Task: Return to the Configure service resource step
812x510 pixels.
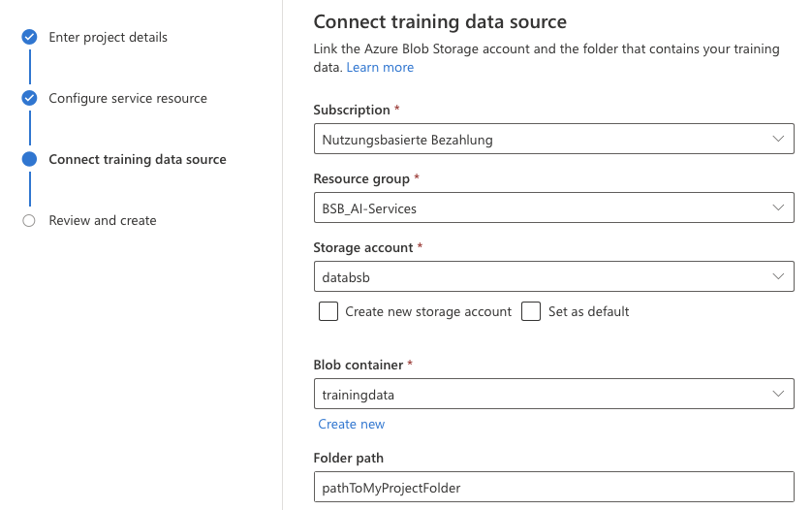Action: coord(127,98)
